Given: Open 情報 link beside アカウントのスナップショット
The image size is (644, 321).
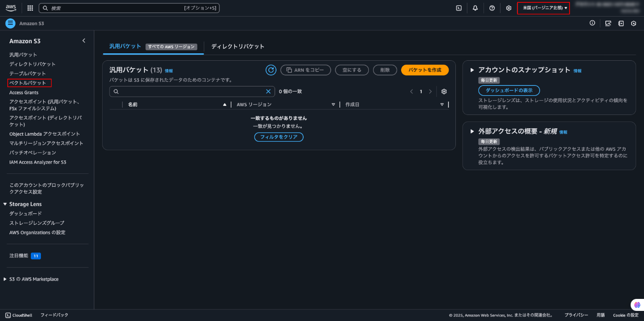Looking at the screenshot, I should click(x=577, y=71).
